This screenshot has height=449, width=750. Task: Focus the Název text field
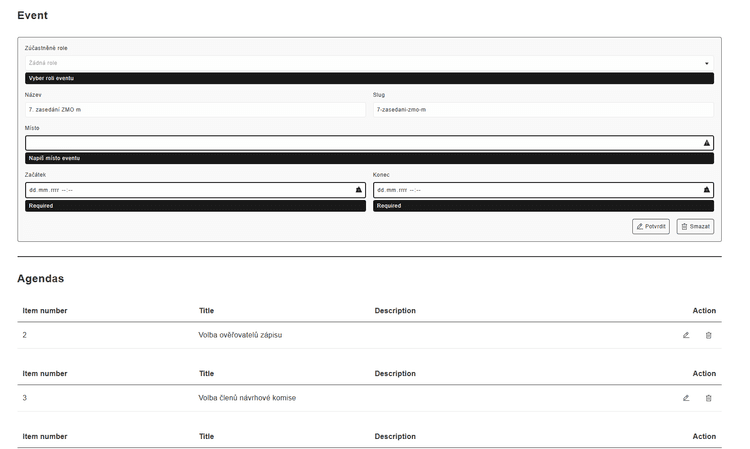coord(195,109)
